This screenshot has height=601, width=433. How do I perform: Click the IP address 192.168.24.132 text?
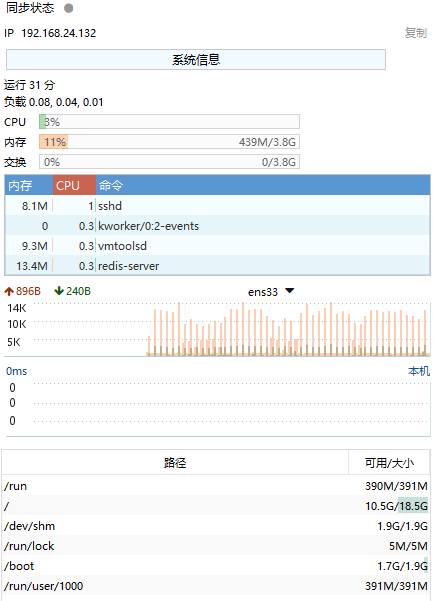[59, 33]
